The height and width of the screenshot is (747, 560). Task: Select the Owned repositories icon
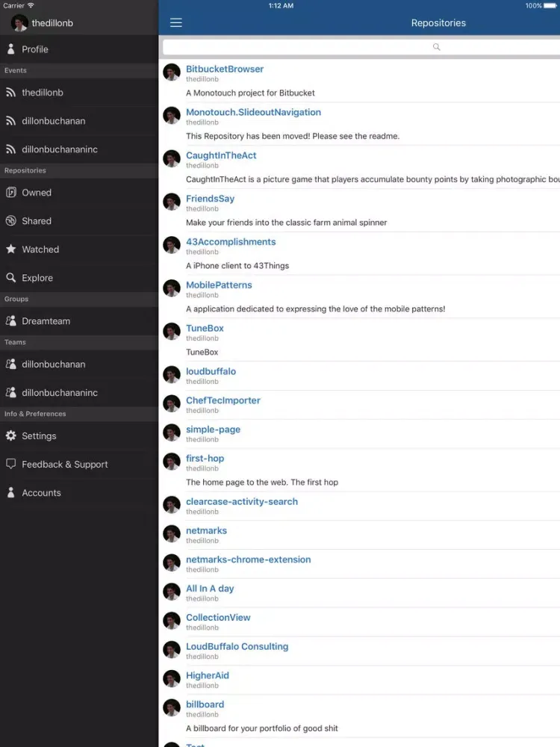coord(11,192)
